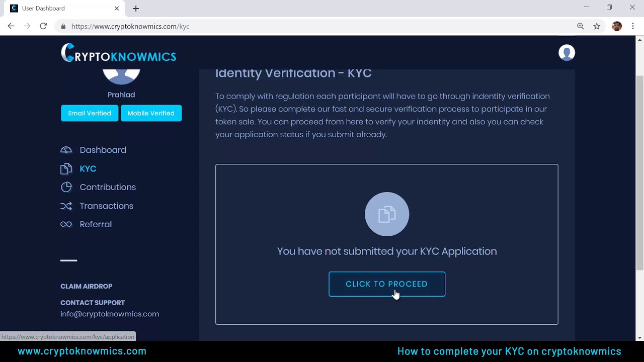Click the user name Prahlad

[121, 95]
